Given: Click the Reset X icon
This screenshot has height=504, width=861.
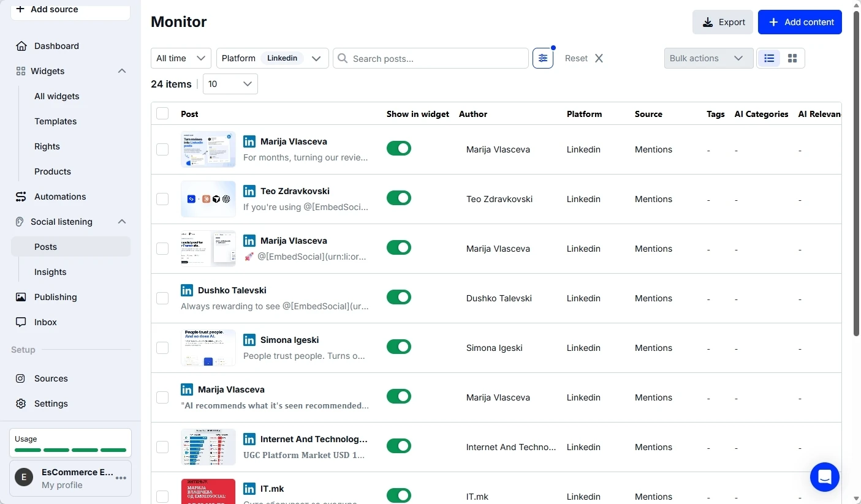Looking at the screenshot, I should (x=599, y=58).
